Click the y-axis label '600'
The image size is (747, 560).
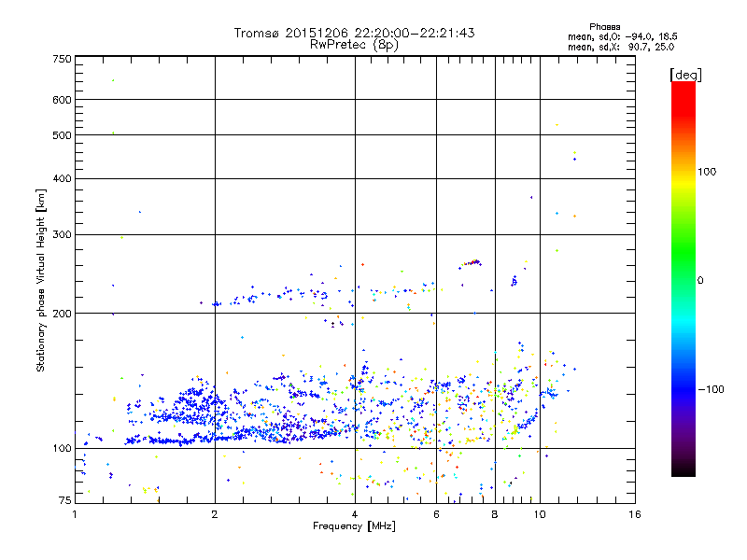click(x=62, y=100)
